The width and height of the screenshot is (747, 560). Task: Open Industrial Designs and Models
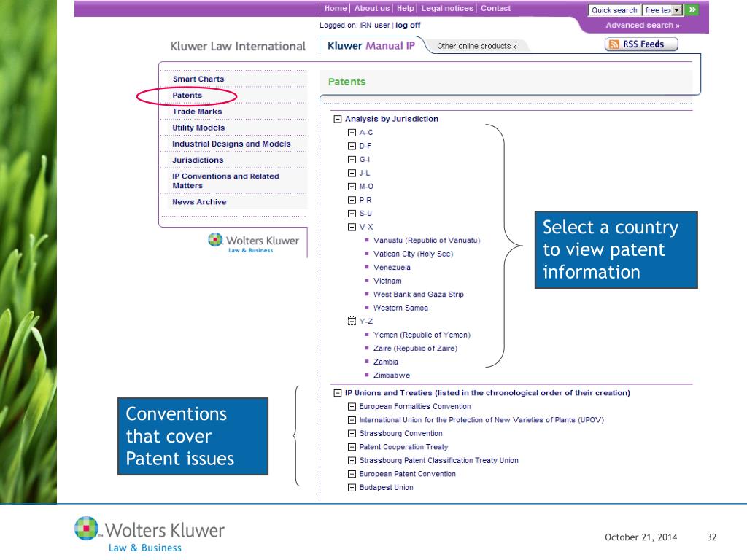[231, 144]
